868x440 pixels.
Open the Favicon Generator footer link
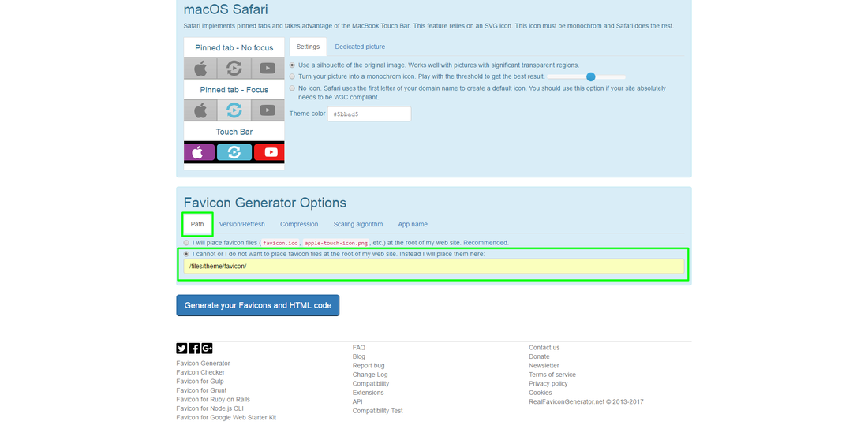[x=203, y=364]
